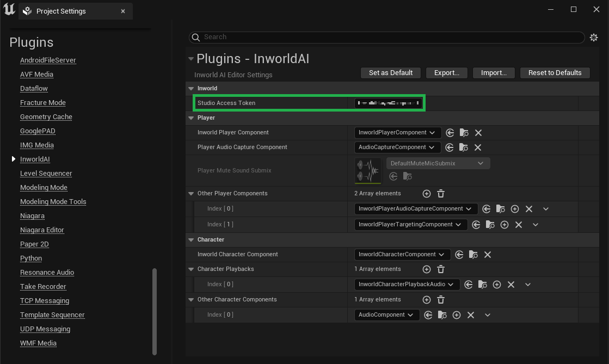Image resolution: width=609 pixels, height=364 pixels.
Task: Open the InworldPlayerAudioCaptureComponent dropdown
Action: coord(416,208)
